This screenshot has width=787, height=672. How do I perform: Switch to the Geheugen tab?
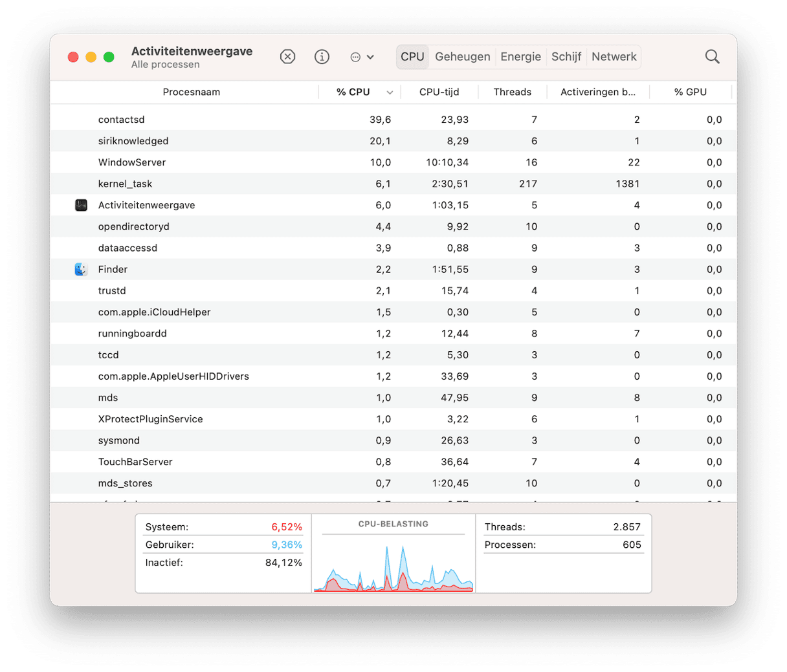[462, 57]
